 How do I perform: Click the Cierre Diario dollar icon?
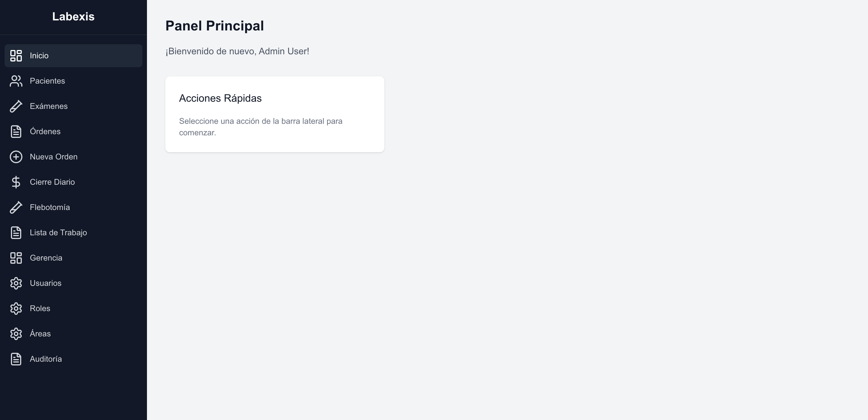click(16, 182)
